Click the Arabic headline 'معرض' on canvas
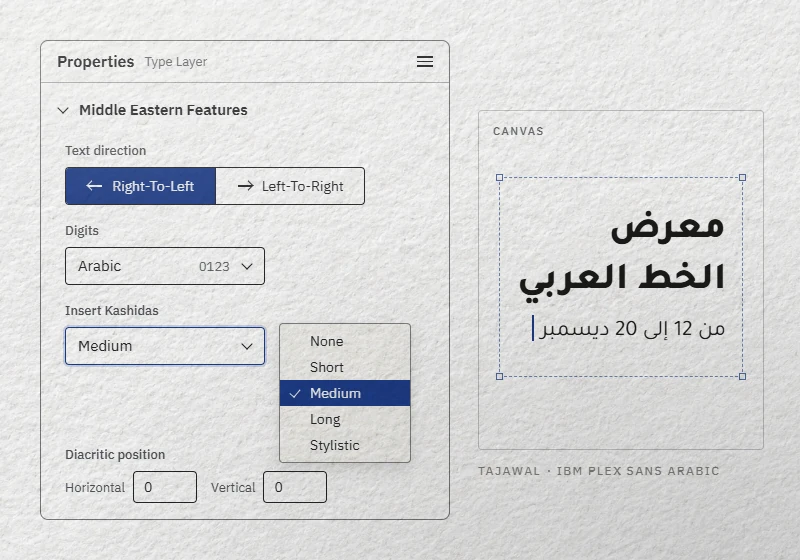 tap(667, 227)
